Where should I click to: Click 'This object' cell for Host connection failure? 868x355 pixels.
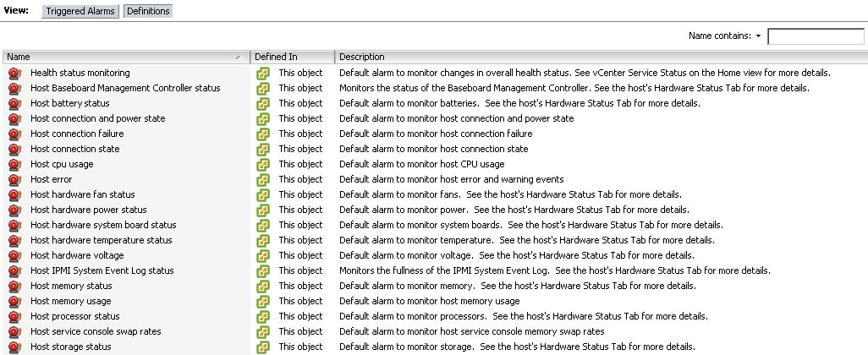click(300, 134)
